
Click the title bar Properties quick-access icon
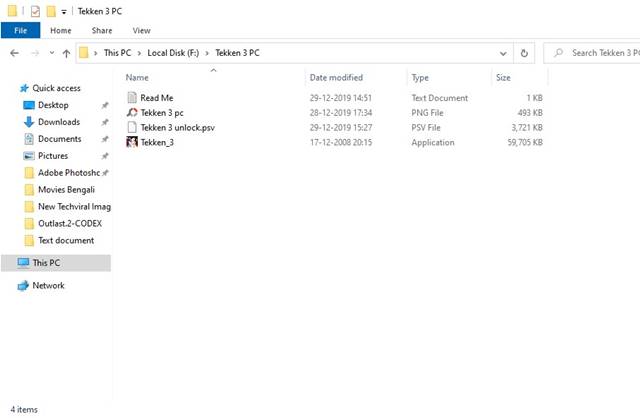click(x=35, y=11)
